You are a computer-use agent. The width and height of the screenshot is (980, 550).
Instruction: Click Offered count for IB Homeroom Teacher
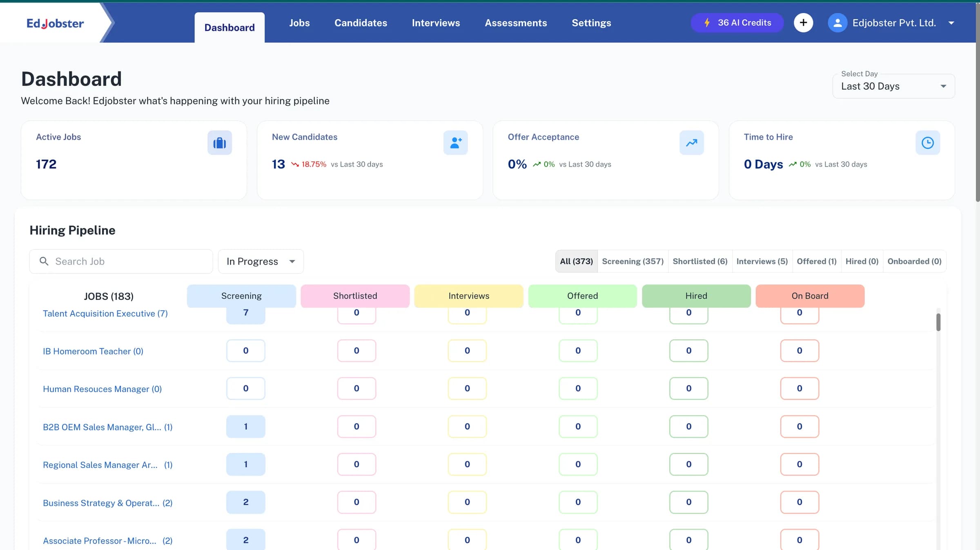(x=578, y=350)
